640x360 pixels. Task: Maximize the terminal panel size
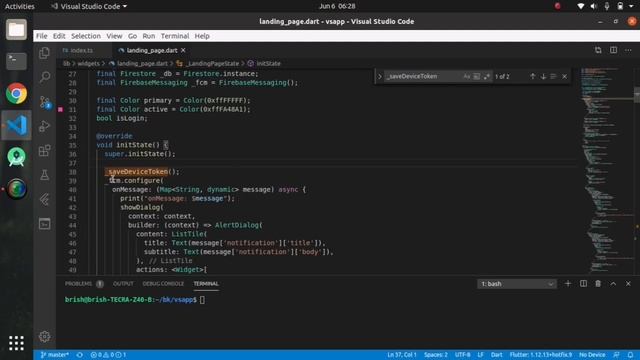(613, 283)
